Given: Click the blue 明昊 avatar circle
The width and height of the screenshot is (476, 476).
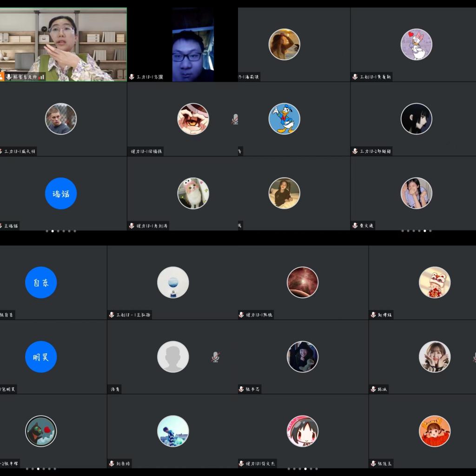Looking at the screenshot, I should 41,357.
